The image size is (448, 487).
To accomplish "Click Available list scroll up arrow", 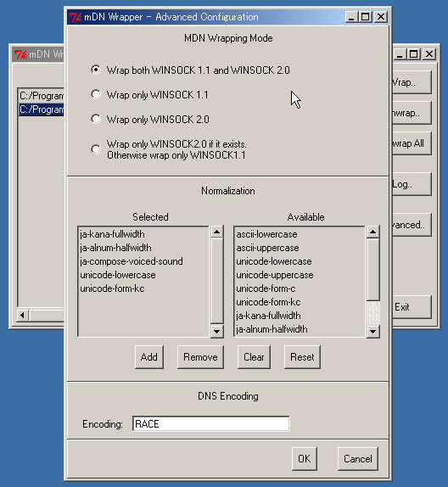I will [x=373, y=232].
